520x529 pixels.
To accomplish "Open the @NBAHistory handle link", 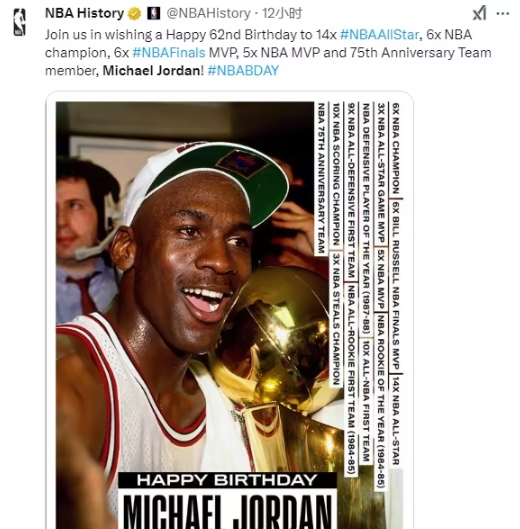I will click(208, 13).
